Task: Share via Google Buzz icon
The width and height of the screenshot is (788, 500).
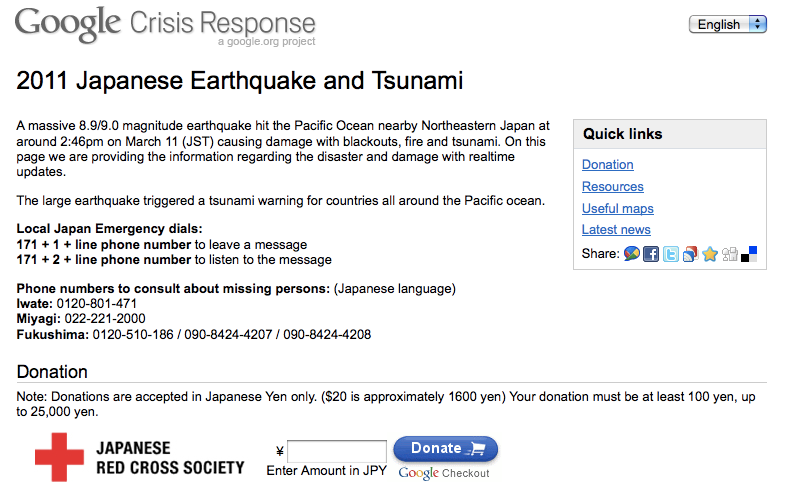Action: coord(632,254)
